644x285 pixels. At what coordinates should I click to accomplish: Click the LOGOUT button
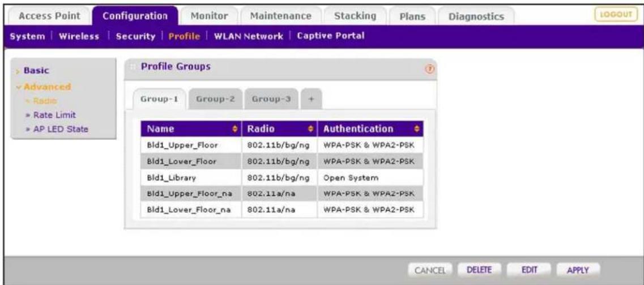click(x=616, y=15)
